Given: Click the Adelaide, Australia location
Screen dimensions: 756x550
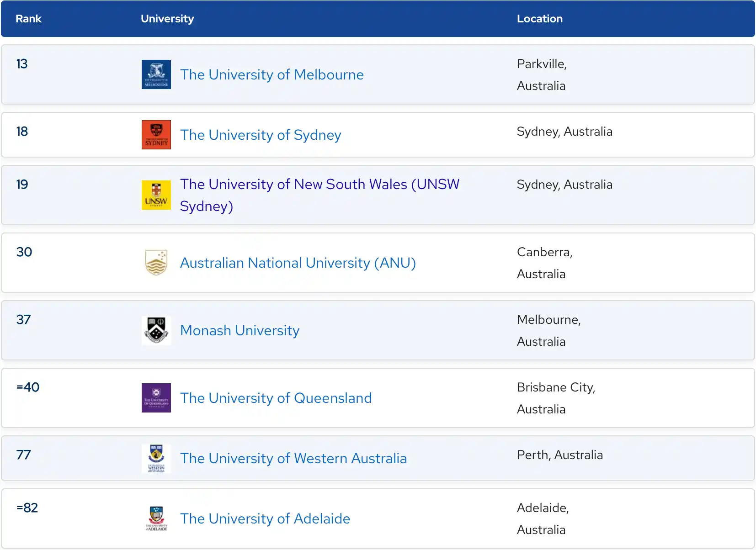Looking at the screenshot, I should pos(543,518).
